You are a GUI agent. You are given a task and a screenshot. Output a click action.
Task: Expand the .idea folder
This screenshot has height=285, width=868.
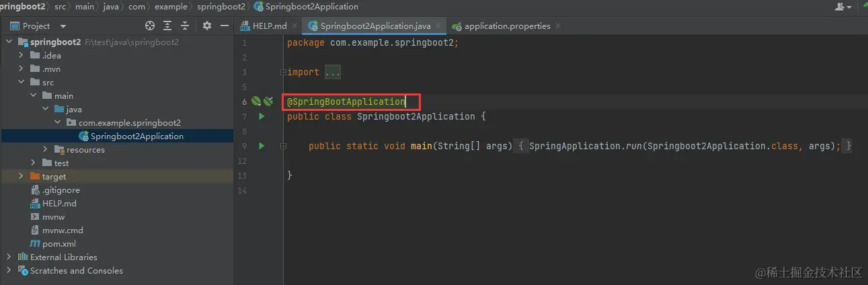click(22, 55)
